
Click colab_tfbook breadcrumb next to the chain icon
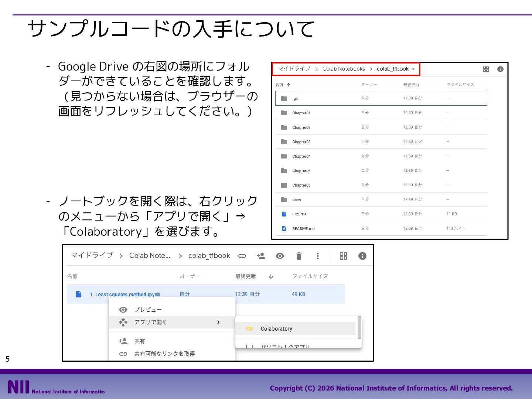click(209, 256)
